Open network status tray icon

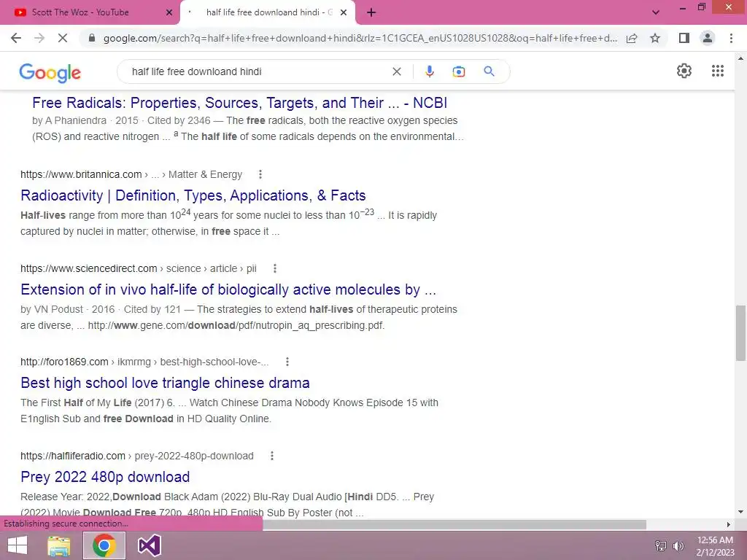pos(661,545)
